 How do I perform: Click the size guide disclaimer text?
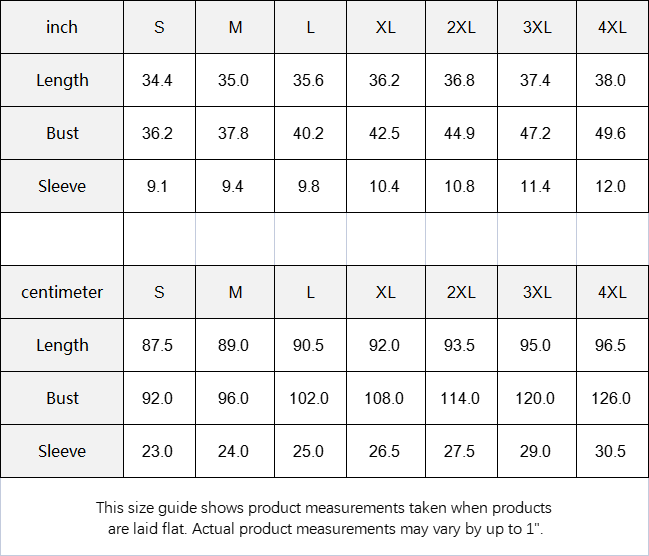pyautogui.click(x=324, y=518)
